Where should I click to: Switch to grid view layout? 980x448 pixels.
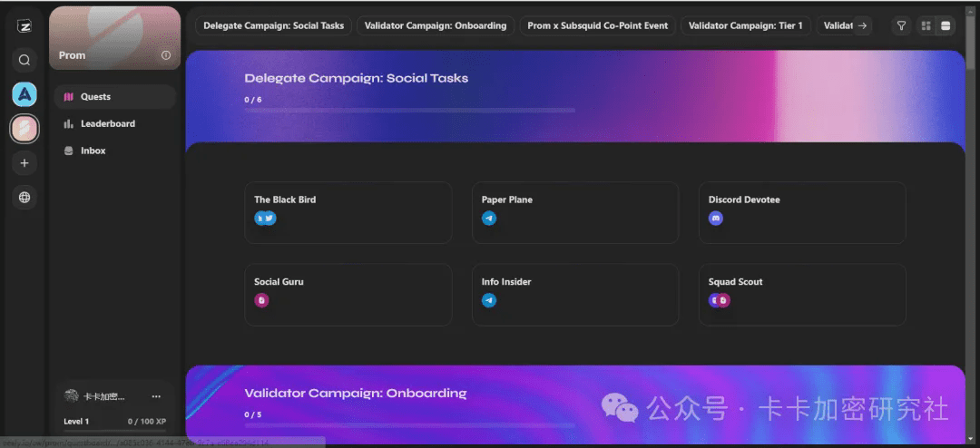926,25
